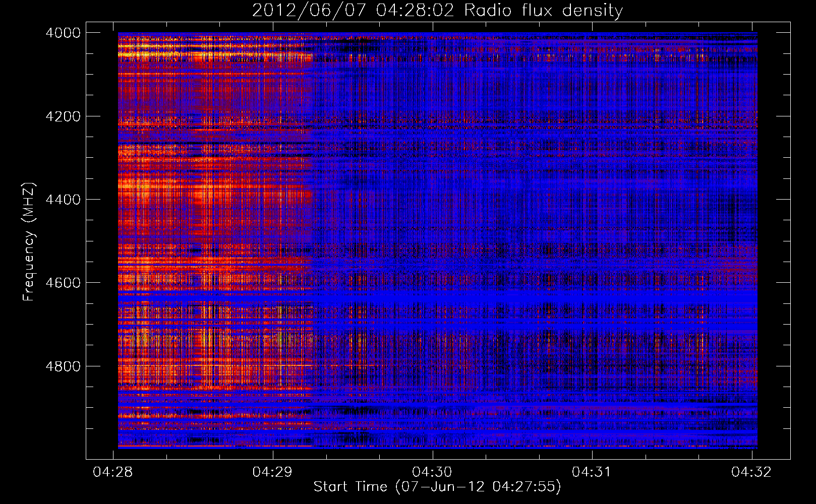Click the 04:28 time tick label

tap(113, 472)
